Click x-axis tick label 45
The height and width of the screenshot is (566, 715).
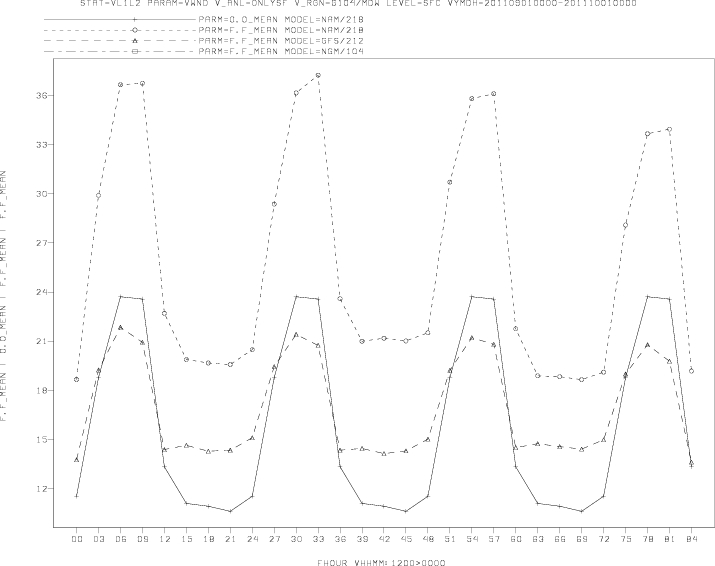tap(406, 539)
